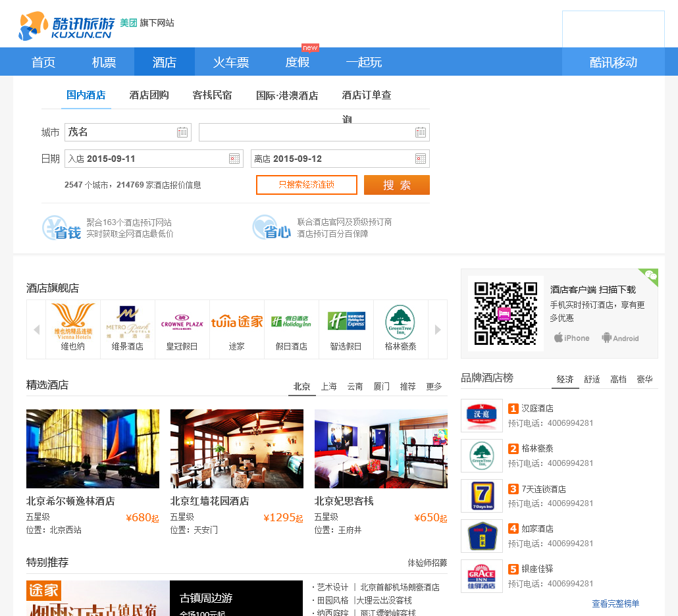The width and height of the screenshot is (678, 616).
Task: Click the Kuxun 酷讯旅游 site logo
Action: click(66, 26)
